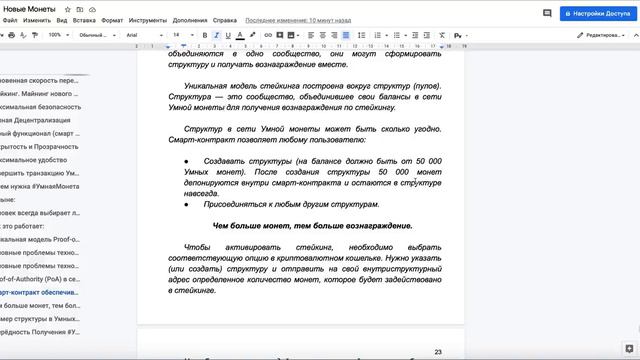Click the insert image icon
The height and width of the screenshot is (360, 640).
tap(291, 36)
